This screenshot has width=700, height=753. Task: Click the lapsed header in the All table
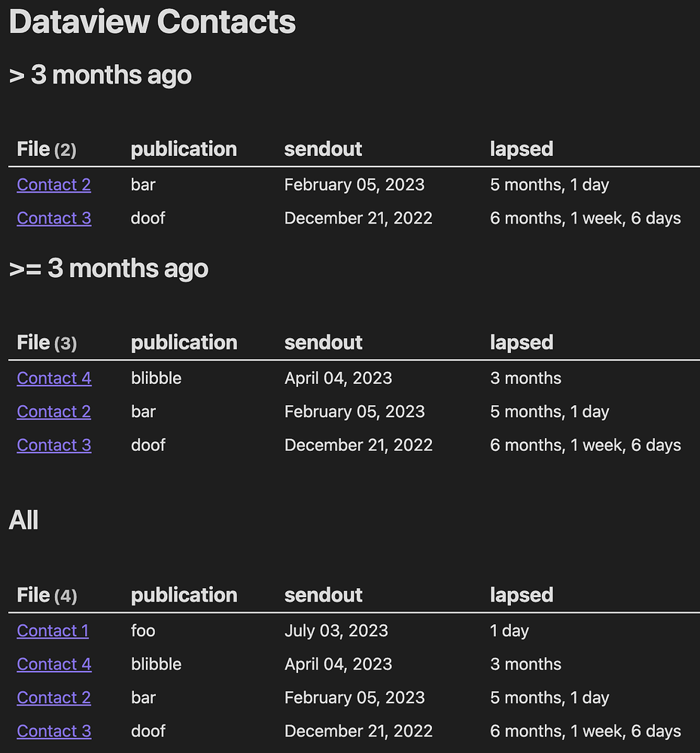pos(522,595)
